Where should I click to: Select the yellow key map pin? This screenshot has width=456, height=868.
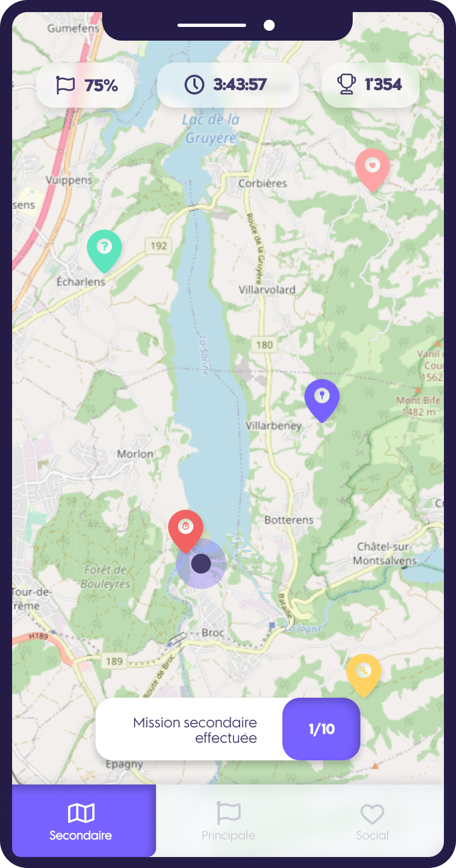point(363,674)
